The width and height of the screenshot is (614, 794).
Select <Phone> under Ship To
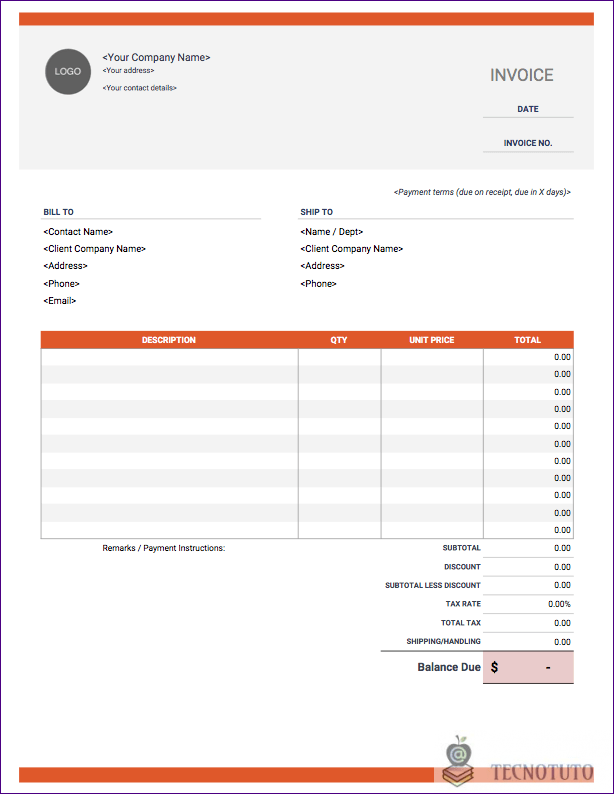tap(318, 284)
